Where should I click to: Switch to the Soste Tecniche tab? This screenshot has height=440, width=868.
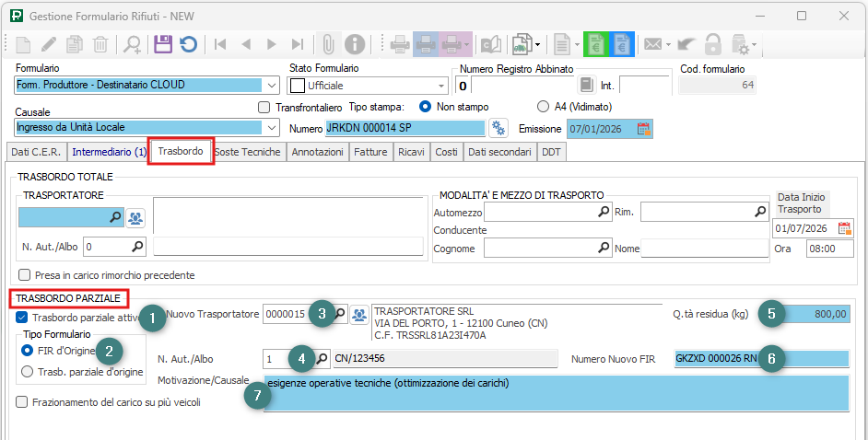247,152
